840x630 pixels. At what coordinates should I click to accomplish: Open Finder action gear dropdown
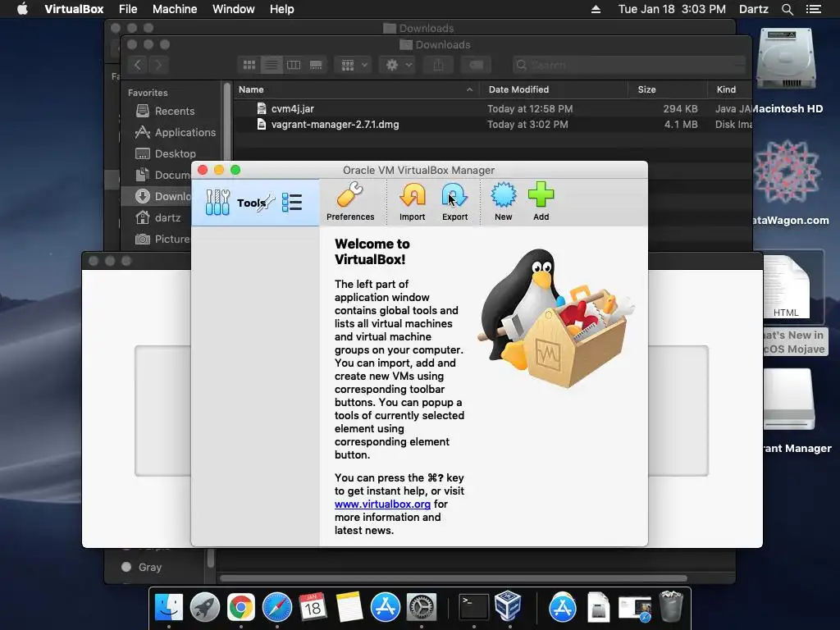[398, 65]
